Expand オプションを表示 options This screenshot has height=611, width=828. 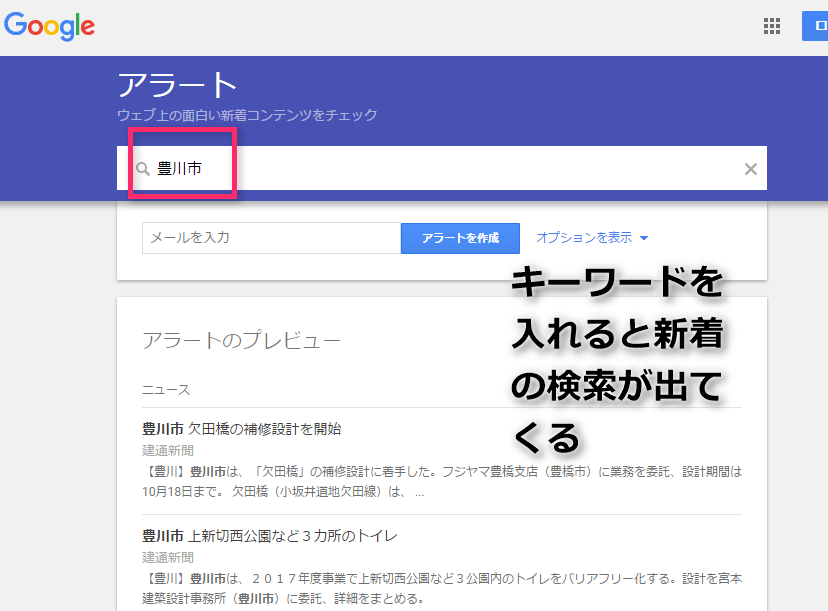click(x=592, y=238)
